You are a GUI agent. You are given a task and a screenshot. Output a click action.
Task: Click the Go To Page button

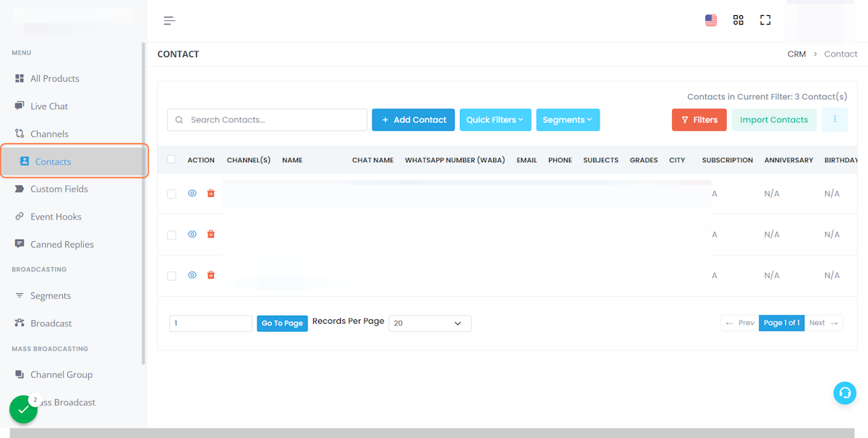pyautogui.click(x=282, y=323)
